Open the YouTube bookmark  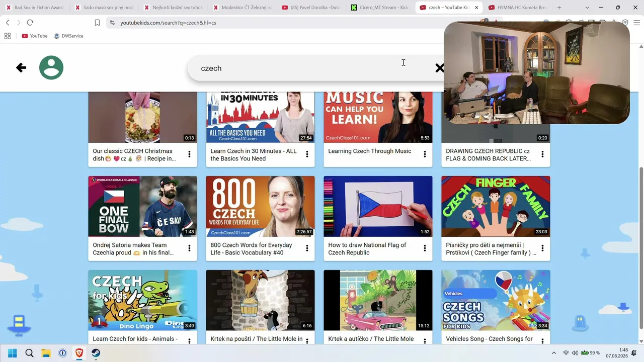coord(34,36)
